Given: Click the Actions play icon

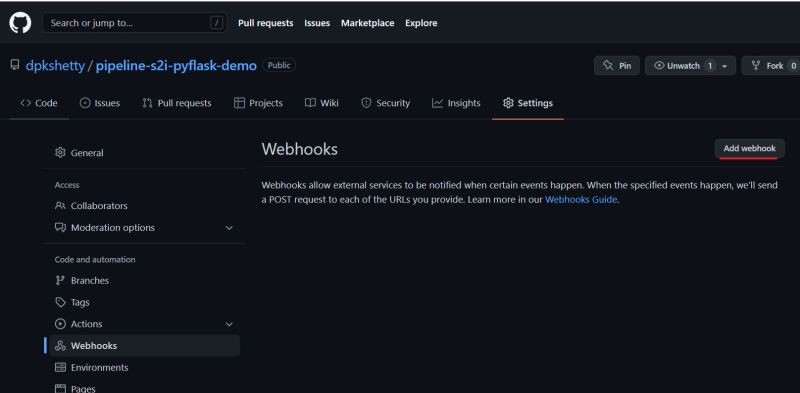Looking at the screenshot, I should (60, 324).
